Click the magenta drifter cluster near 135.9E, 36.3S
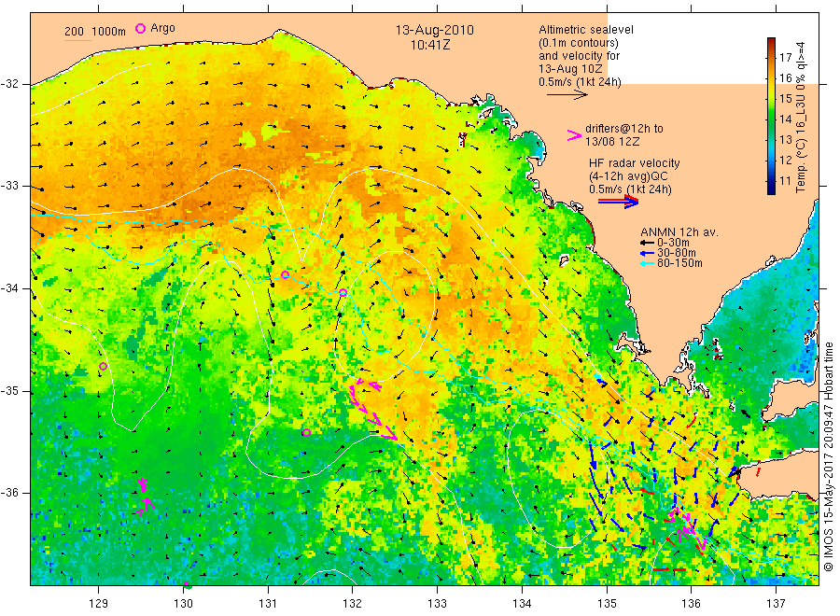Screen dimensions: 840x616 click(687, 529)
